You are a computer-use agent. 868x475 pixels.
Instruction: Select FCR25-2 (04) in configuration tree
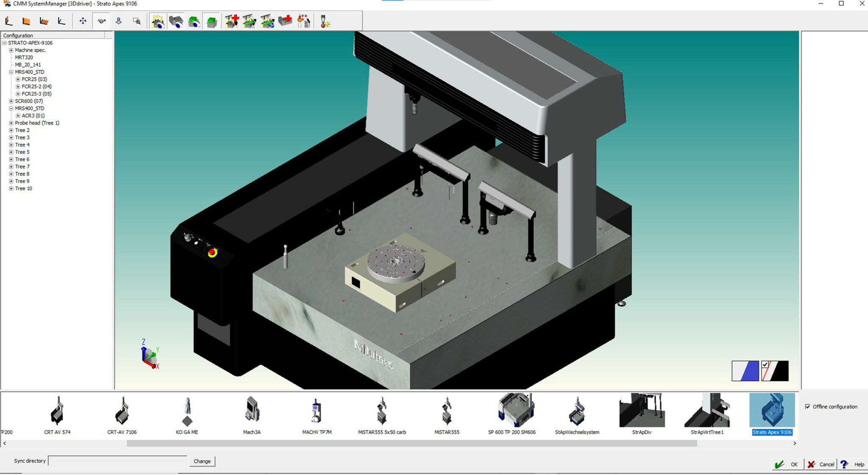(x=36, y=87)
